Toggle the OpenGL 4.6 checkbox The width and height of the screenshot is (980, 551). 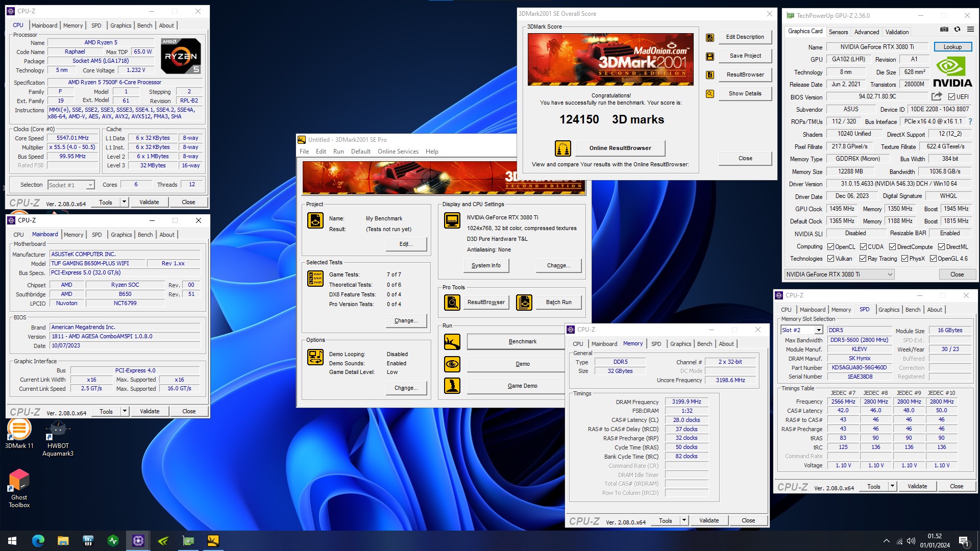tap(933, 259)
